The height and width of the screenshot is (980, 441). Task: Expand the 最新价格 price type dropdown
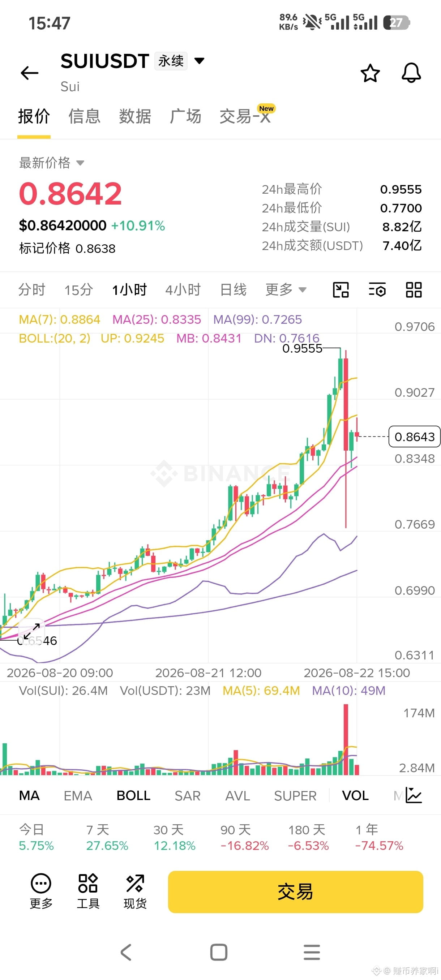click(x=52, y=163)
